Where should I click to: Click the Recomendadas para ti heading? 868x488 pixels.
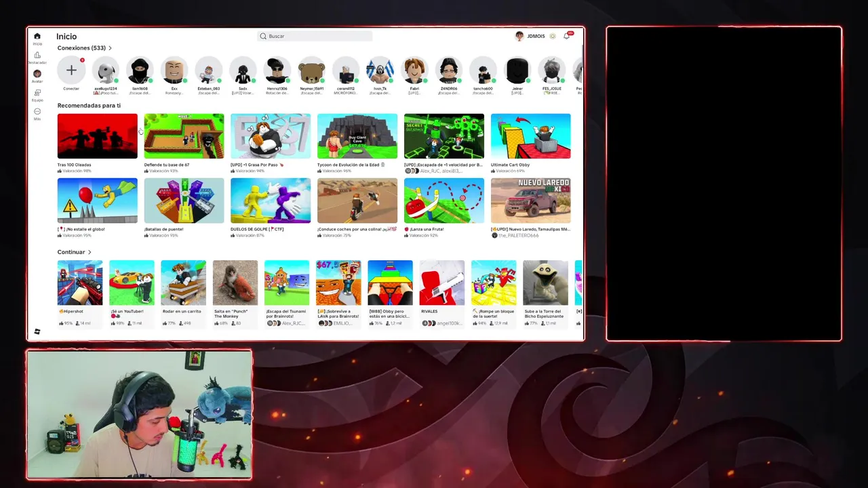[89, 106]
